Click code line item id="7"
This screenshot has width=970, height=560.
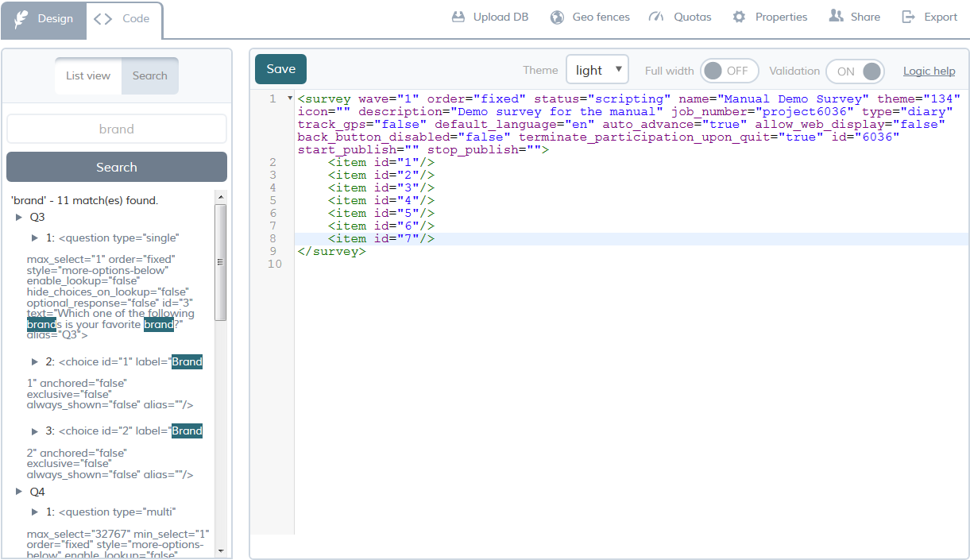pos(381,238)
